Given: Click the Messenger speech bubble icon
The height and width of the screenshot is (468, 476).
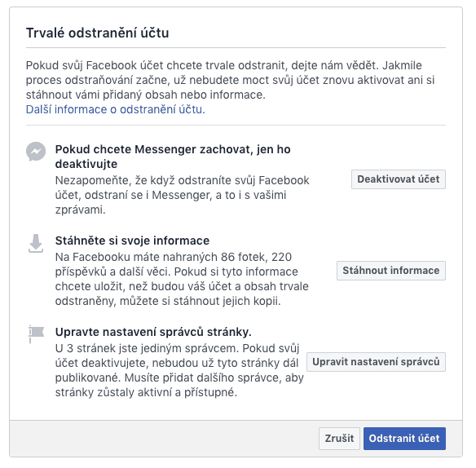Looking at the screenshot, I should point(36,151).
